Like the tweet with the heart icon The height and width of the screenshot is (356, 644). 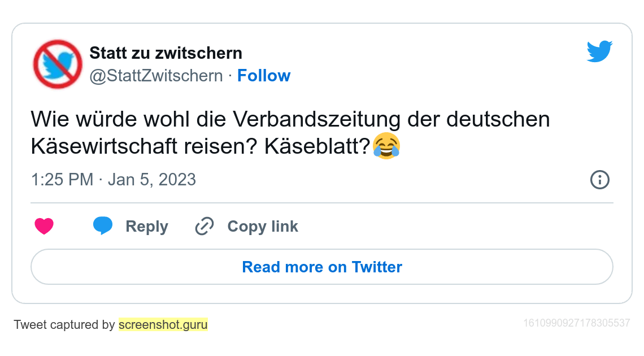tap(44, 227)
